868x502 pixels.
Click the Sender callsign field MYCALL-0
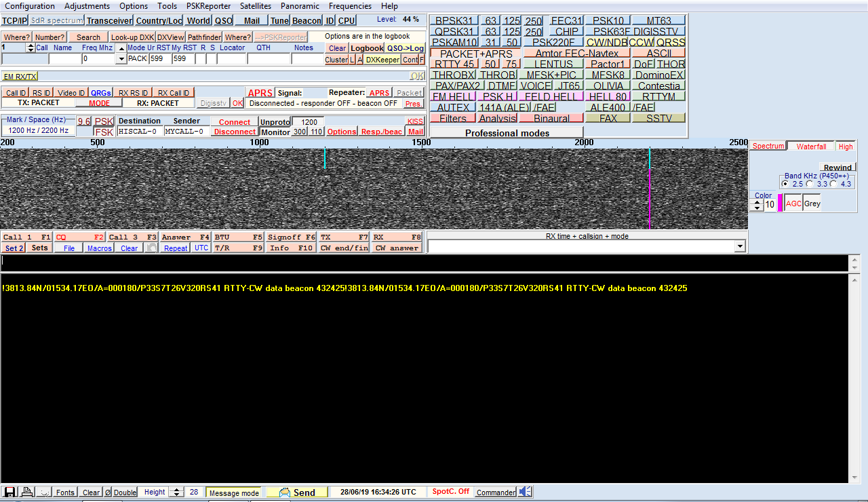187,132
